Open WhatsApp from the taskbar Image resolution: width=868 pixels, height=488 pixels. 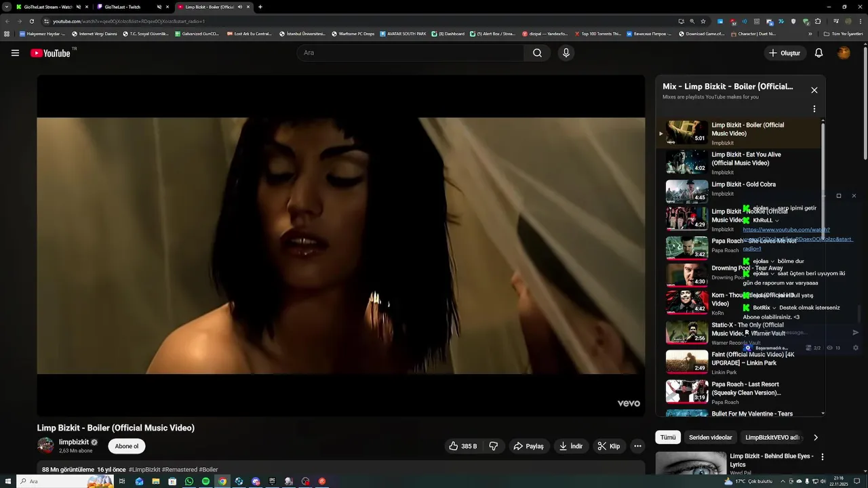[x=189, y=481]
